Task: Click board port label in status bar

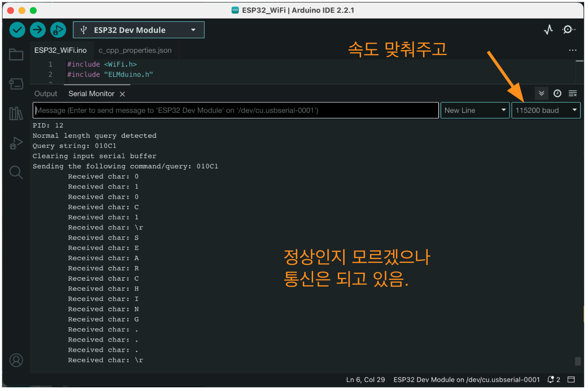Action: click(467, 380)
